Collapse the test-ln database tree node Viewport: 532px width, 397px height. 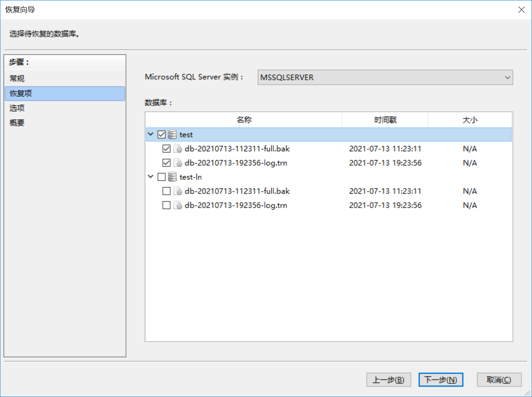(x=151, y=177)
